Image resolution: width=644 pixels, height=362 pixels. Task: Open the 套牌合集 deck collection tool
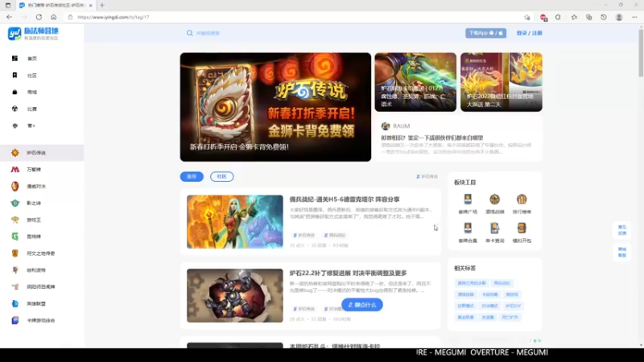pos(468,232)
